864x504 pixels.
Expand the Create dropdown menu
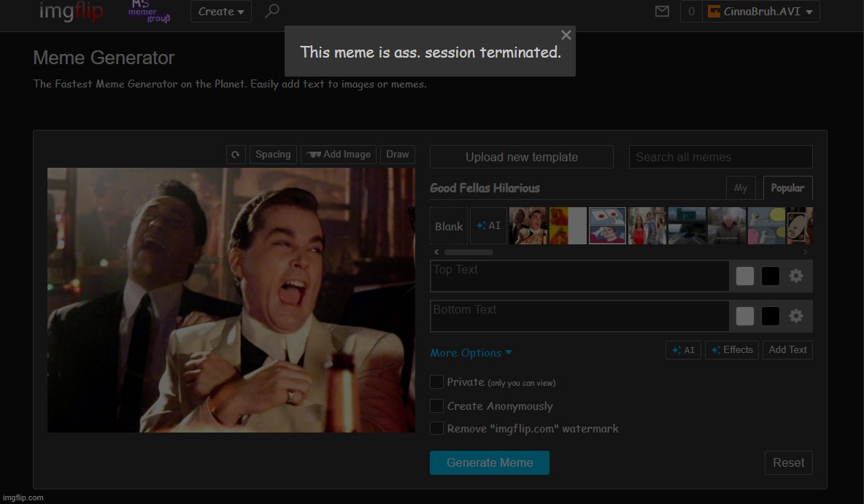click(221, 12)
